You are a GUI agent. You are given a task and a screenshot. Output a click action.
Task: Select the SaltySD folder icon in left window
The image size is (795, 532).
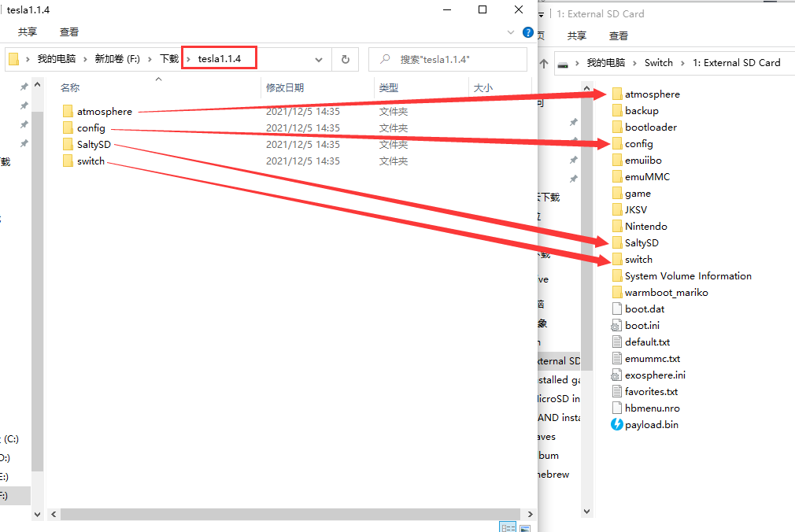click(68, 145)
